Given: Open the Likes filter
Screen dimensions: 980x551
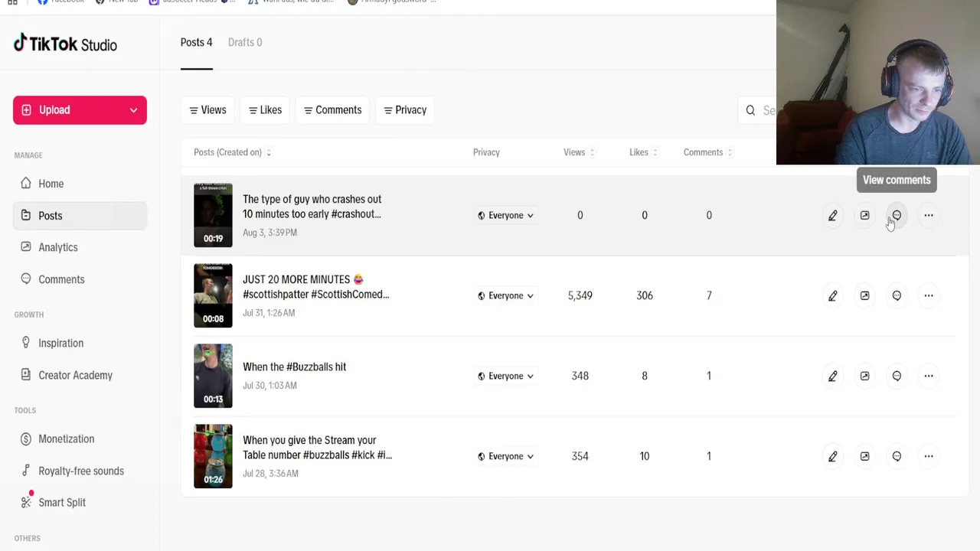Looking at the screenshot, I should pyautogui.click(x=265, y=110).
